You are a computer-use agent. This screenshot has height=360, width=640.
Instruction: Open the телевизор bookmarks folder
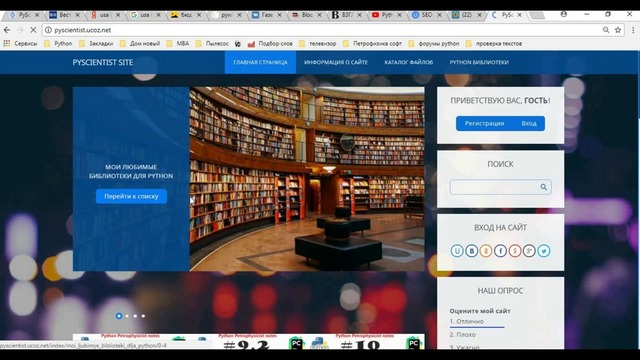(x=318, y=43)
